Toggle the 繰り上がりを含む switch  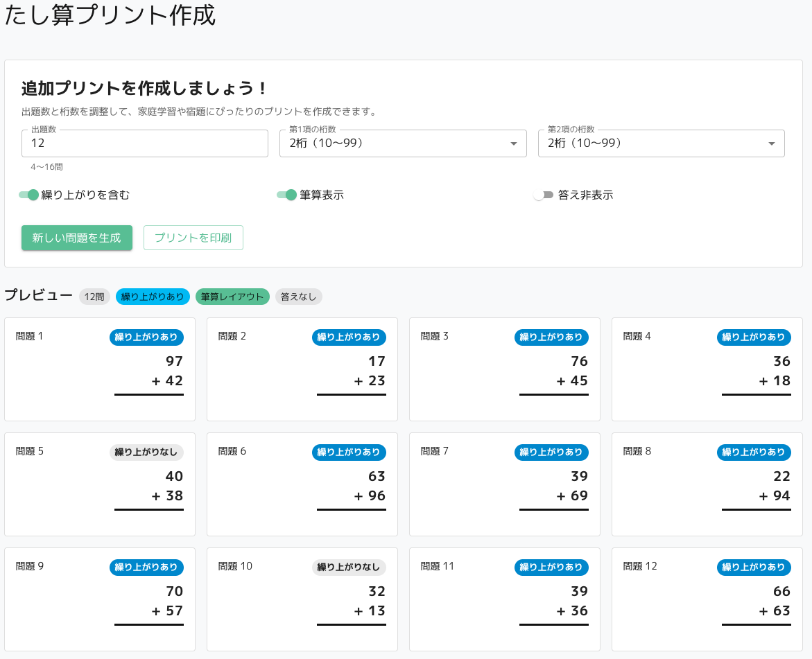(x=29, y=195)
